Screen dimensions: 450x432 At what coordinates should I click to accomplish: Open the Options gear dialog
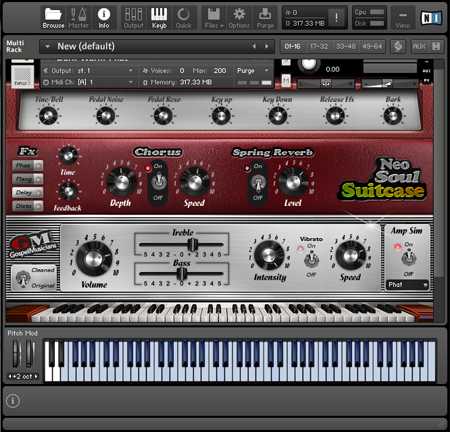[239, 18]
